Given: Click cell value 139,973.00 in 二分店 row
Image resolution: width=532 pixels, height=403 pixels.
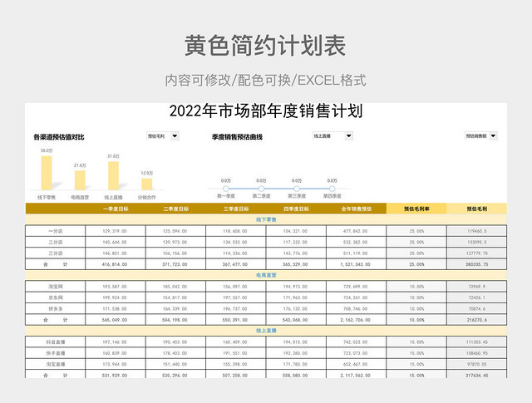Looking at the screenshot, I should coord(175,242).
